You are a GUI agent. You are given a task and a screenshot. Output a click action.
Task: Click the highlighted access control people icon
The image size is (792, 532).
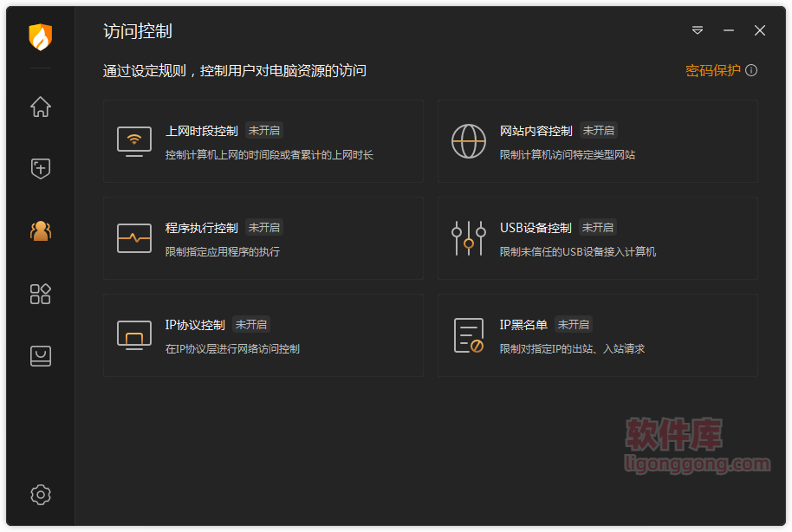[x=40, y=230]
